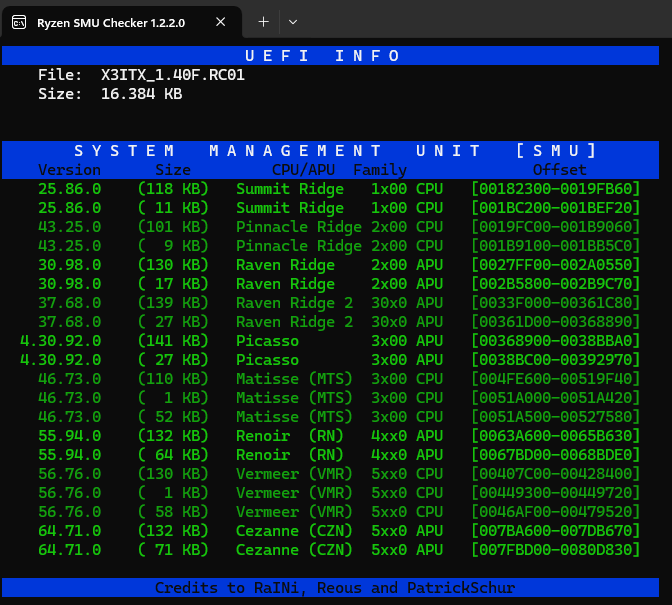The image size is (672, 605).
Task: Click the UEFI INFO header bar
Action: click(x=330, y=56)
